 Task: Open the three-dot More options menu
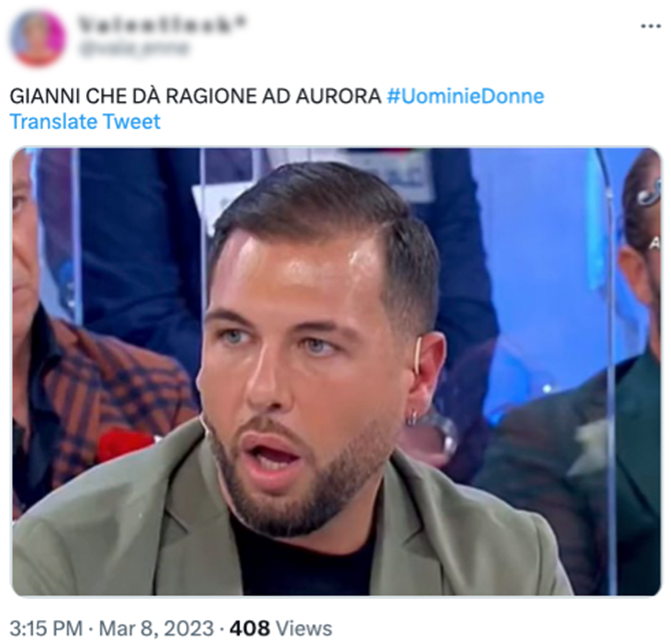[650, 27]
